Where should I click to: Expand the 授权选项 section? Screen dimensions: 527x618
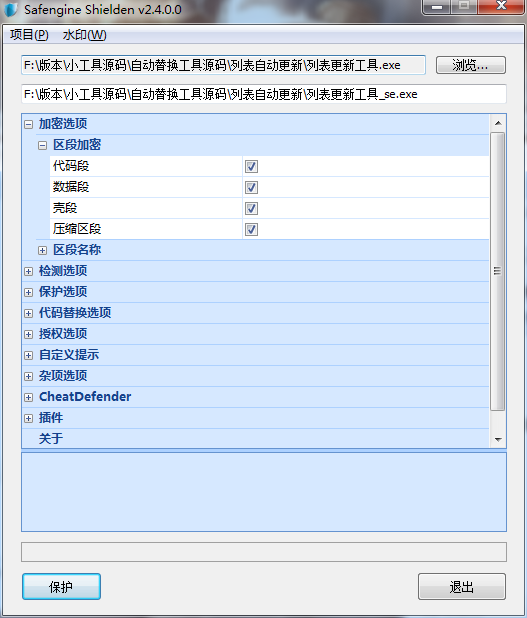click(28, 334)
